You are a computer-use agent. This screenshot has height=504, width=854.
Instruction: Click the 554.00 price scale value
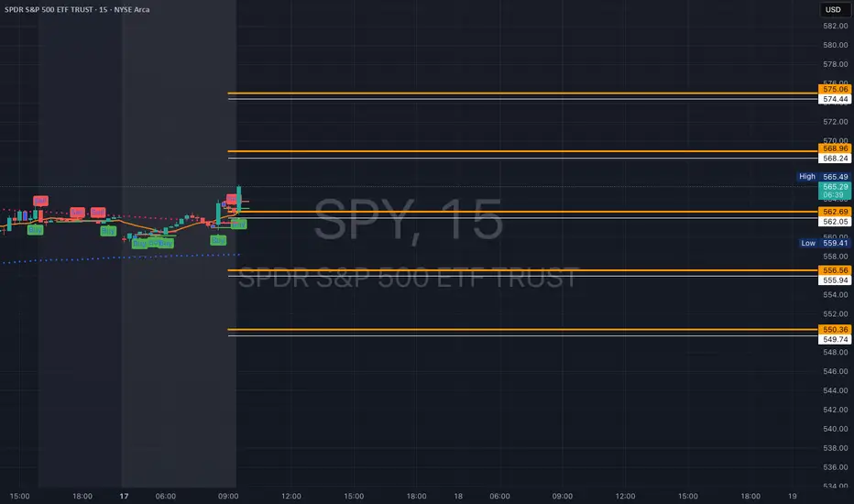point(835,295)
